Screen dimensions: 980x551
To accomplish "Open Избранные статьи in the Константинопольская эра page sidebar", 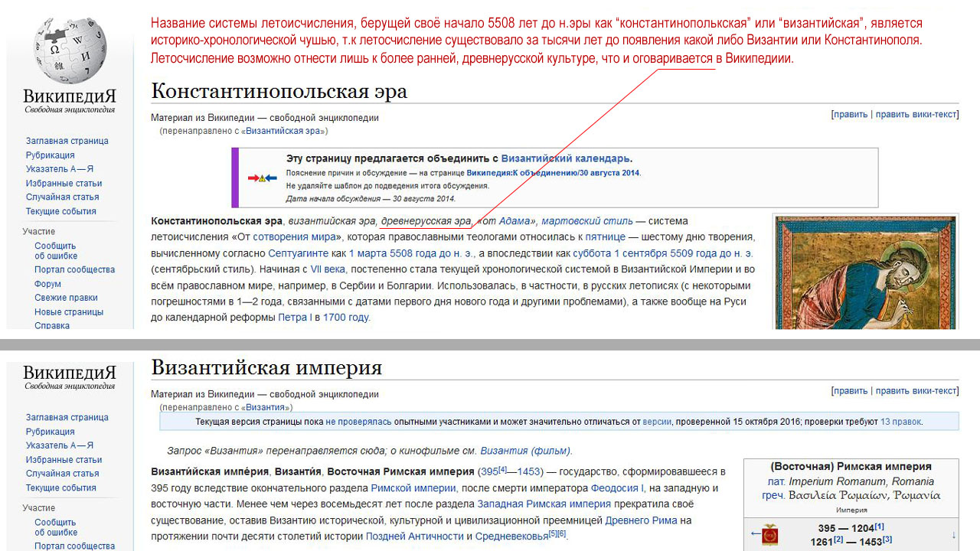I will (64, 184).
